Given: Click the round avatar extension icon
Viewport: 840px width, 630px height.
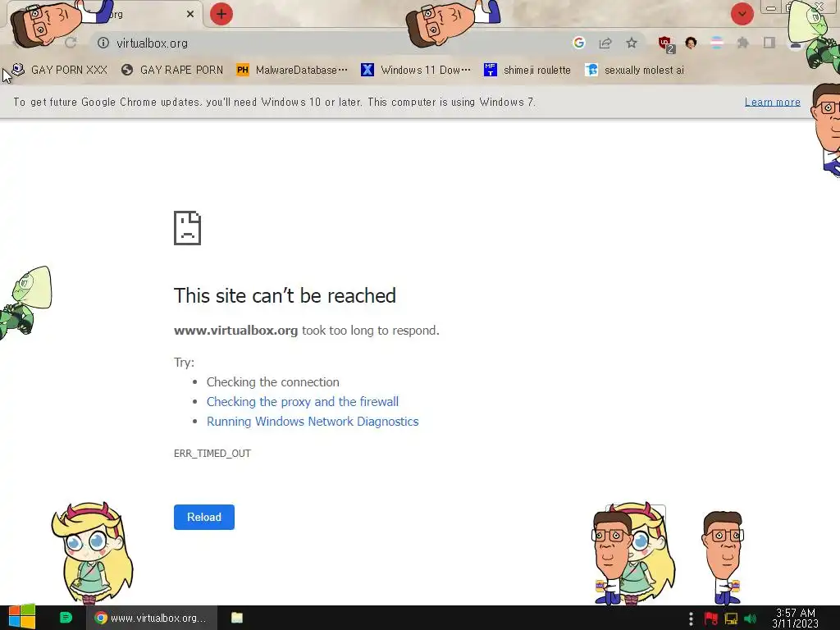Looking at the screenshot, I should (x=691, y=43).
